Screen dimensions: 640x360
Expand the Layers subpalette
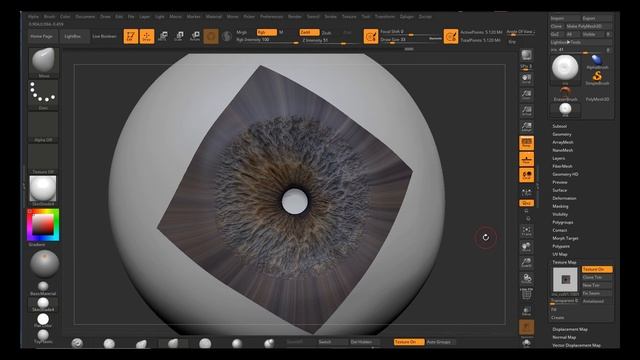(x=559, y=158)
